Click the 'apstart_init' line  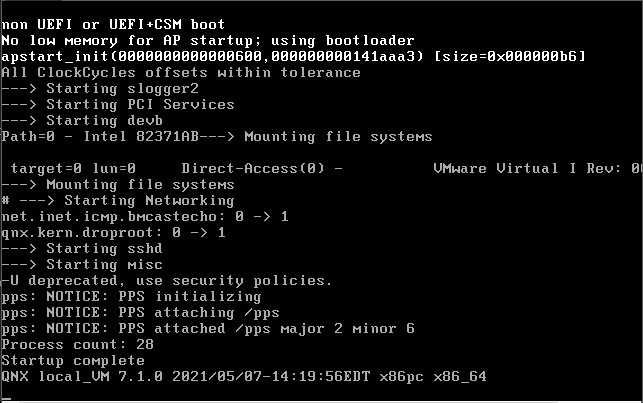[294, 56]
